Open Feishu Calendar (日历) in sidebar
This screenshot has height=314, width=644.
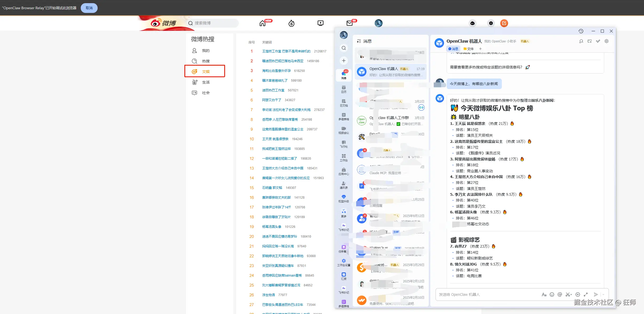(344, 89)
